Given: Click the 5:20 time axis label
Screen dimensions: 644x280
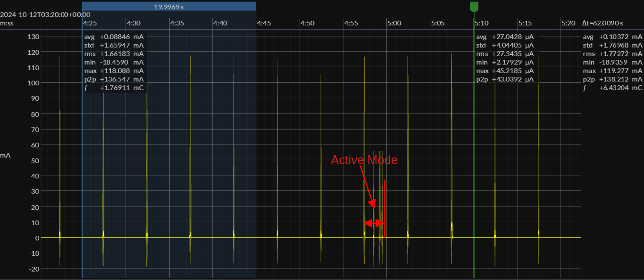Looking at the screenshot, I should (x=568, y=23).
